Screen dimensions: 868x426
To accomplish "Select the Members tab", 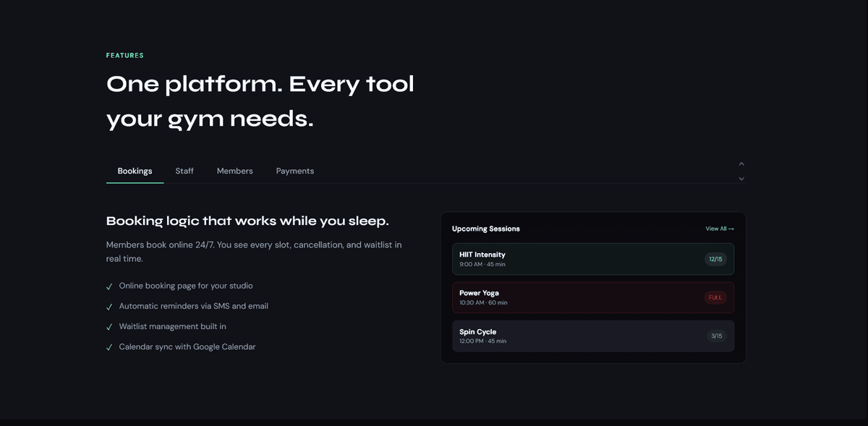I will click(x=234, y=171).
